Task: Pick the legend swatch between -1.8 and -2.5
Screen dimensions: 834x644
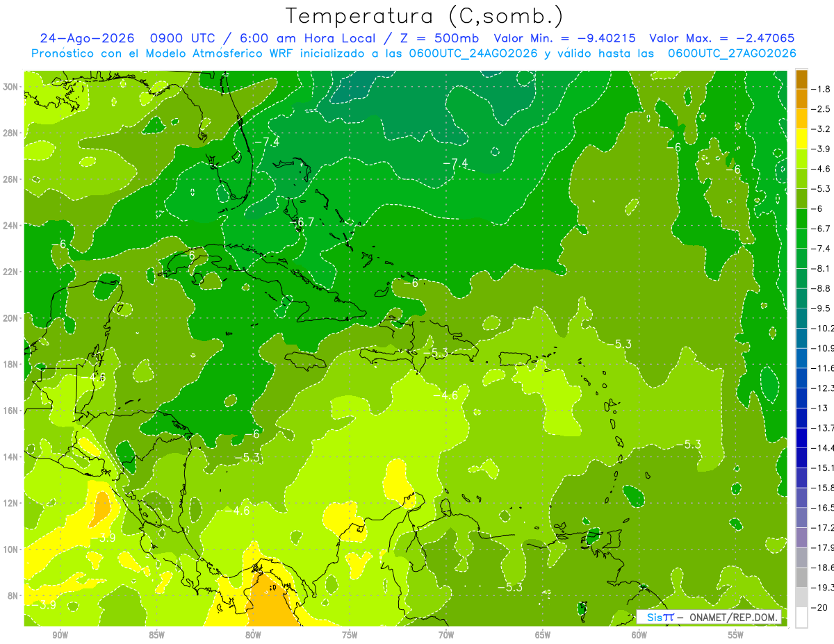Action: click(x=801, y=99)
